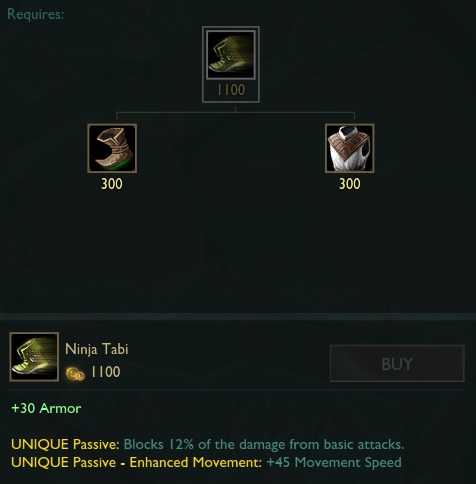Click the gold coins icon beside the price
This screenshot has width=476, height=484.
75,374
